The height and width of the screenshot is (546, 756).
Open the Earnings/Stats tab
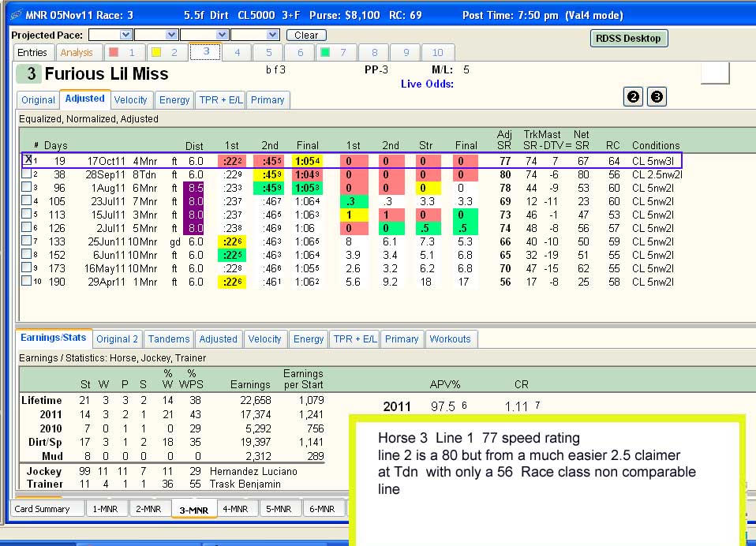[x=53, y=338]
